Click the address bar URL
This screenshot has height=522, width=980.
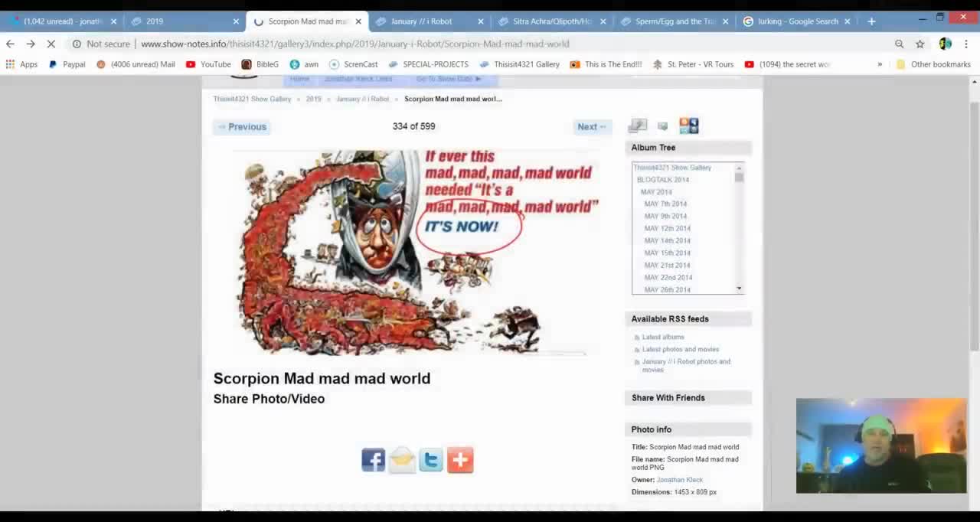coord(354,44)
